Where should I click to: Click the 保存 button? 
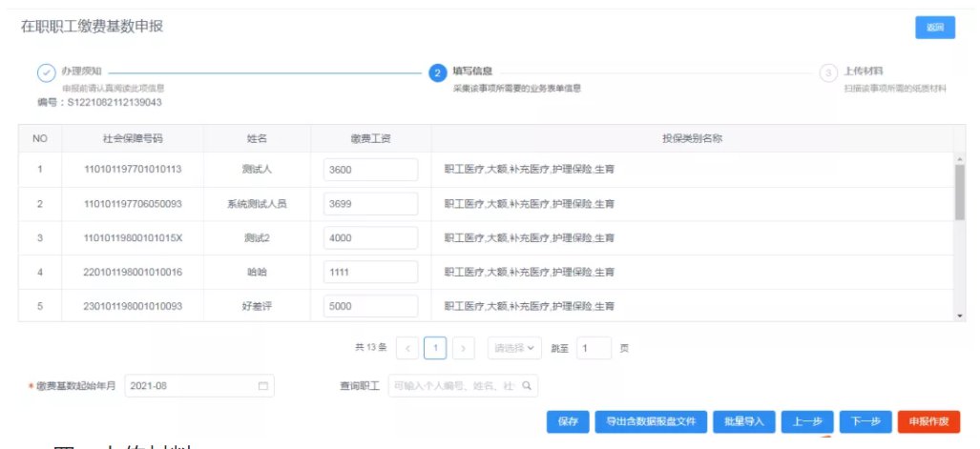click(x=568, y=421)
